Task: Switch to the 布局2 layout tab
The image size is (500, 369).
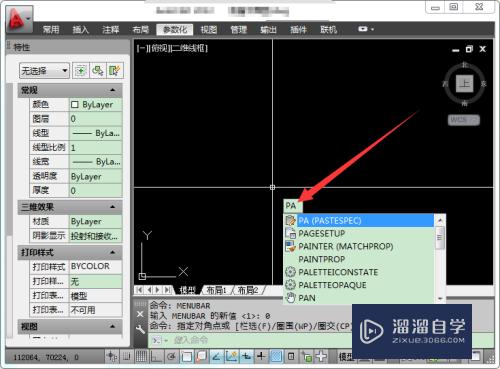Action: tap(248, 290)
